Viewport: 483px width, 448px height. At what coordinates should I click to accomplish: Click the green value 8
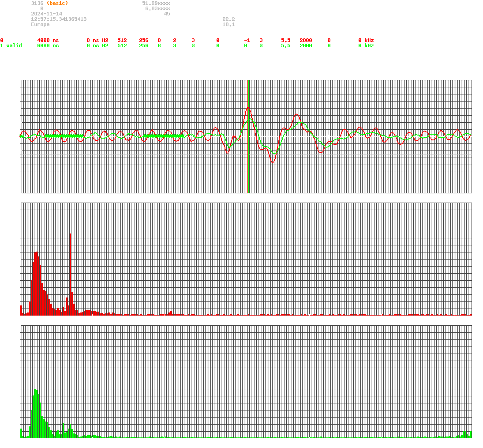click(159, 45)
